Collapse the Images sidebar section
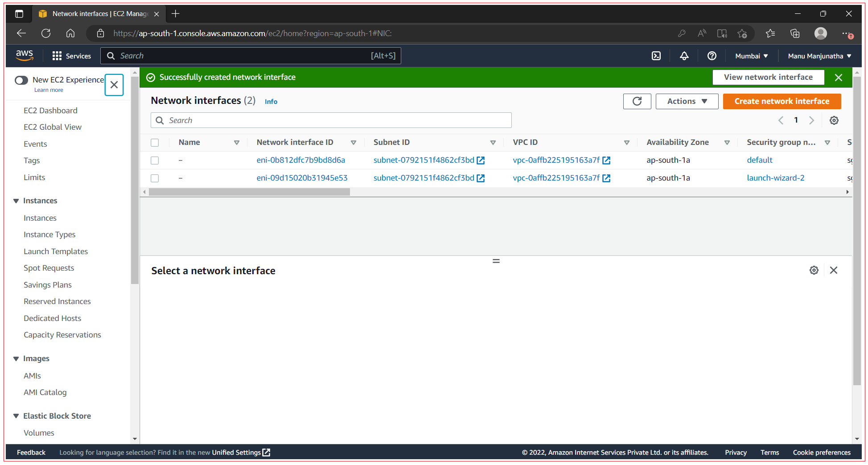This screenshot has width=868, height=465. click(16, 359)
